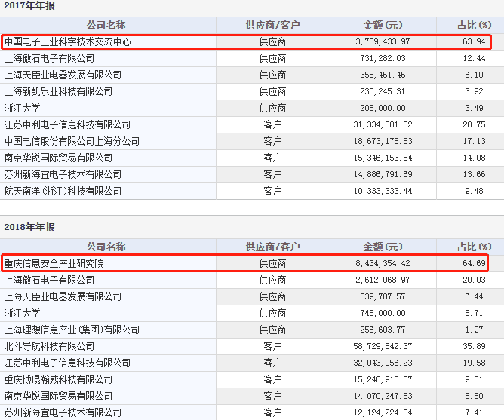Click 公司名称 header in 2017 table

(x=106, y=25)
